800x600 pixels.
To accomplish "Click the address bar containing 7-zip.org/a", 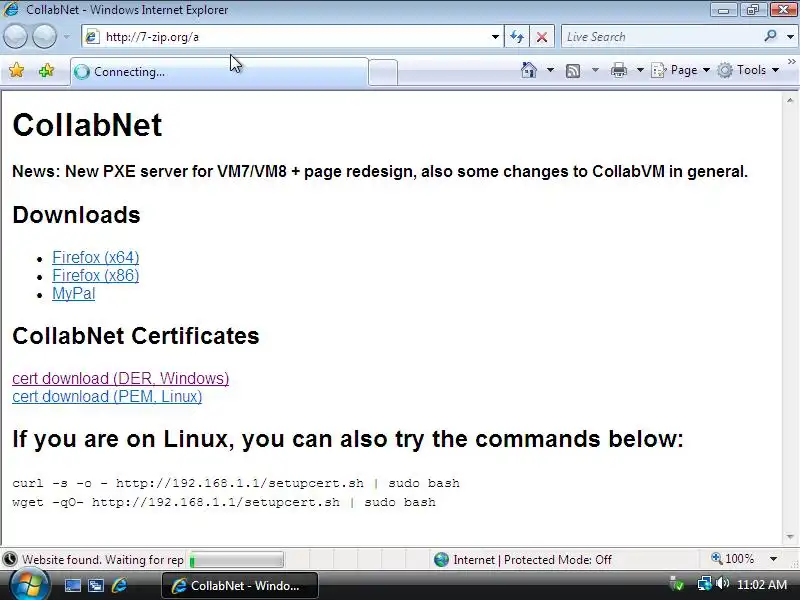I will pos(292,37).
